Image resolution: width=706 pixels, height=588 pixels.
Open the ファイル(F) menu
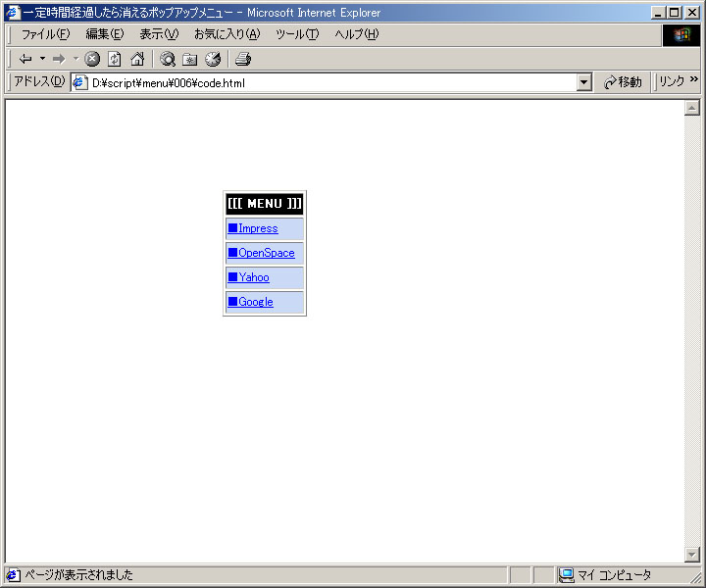click(x=45, y=34)
